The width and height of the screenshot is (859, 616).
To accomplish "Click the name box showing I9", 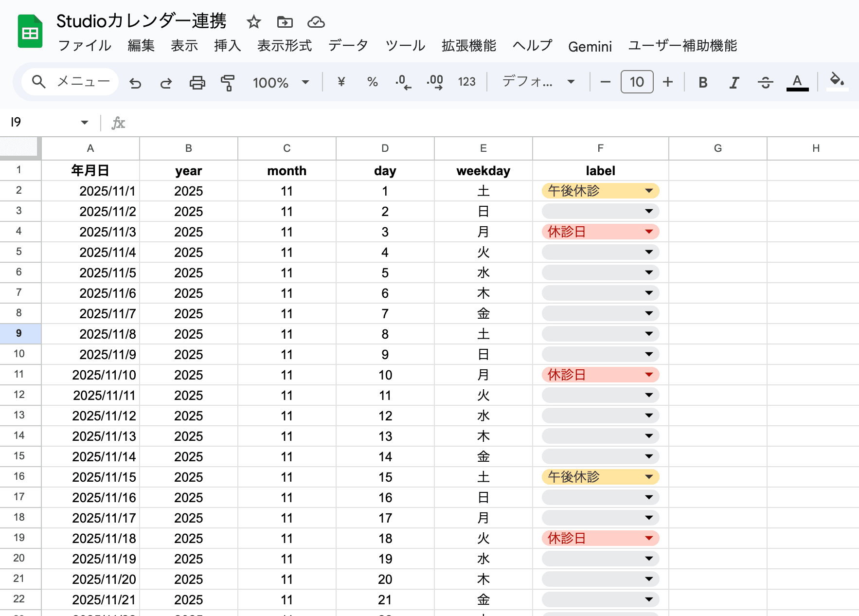I will 41,122.
